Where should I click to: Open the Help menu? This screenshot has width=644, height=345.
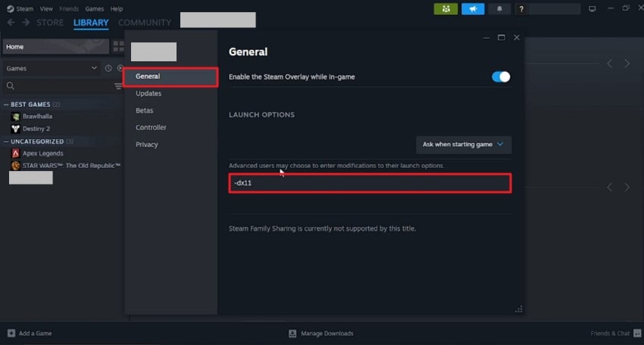tap(116, 8)
